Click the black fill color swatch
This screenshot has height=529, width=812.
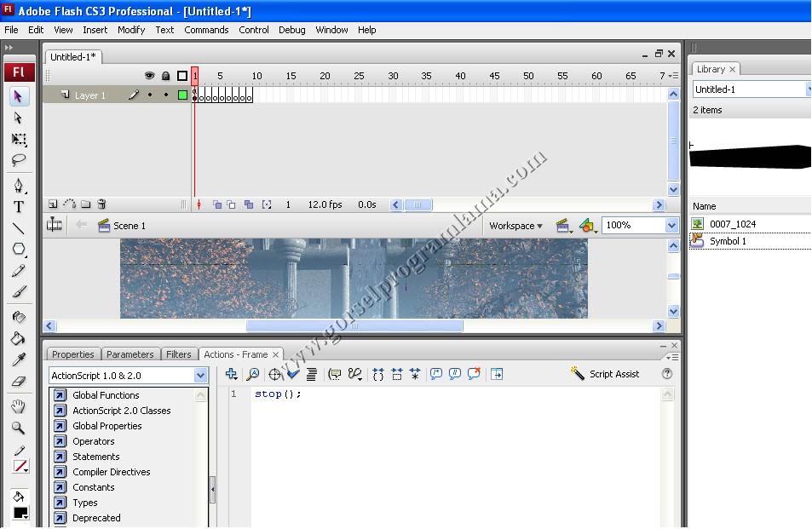(x=20, y=513)
